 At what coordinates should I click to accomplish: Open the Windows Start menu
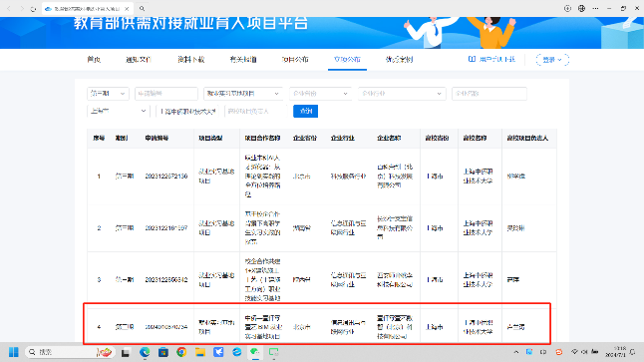pyautogui.click(x=14, y=352)
